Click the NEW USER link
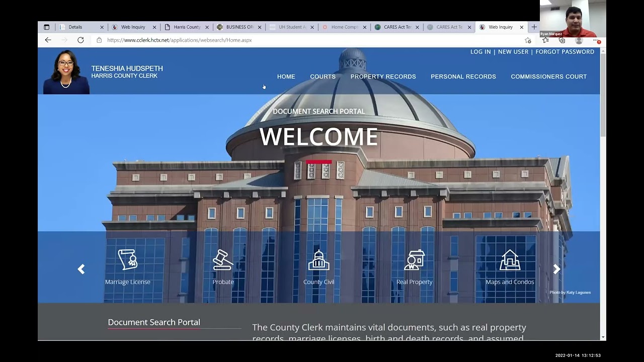Screen dimensions: 644x362 tap(513, 52)
